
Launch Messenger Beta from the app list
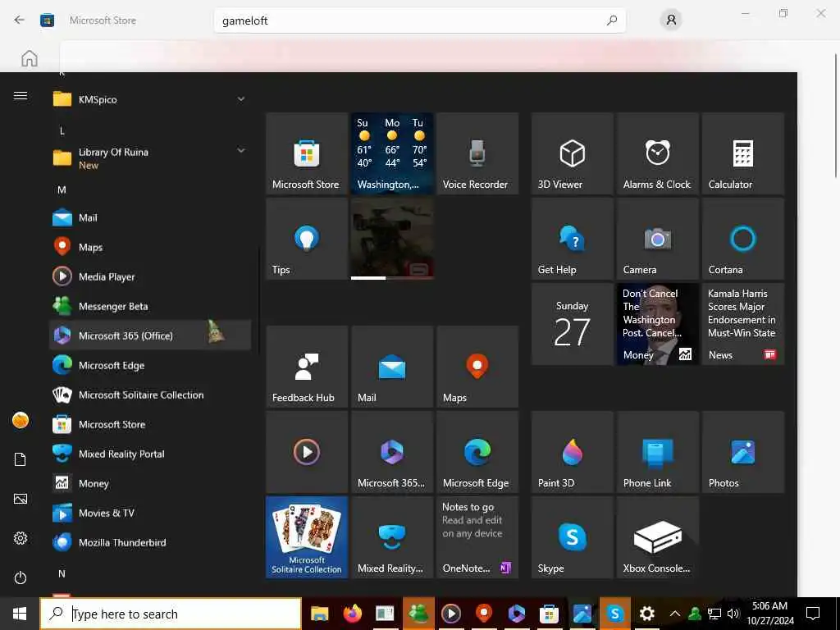point(150,306)
